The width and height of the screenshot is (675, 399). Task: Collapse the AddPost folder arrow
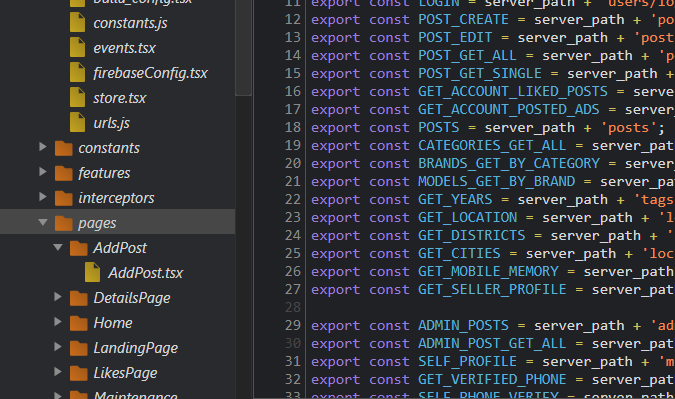(x=58, y=247)
